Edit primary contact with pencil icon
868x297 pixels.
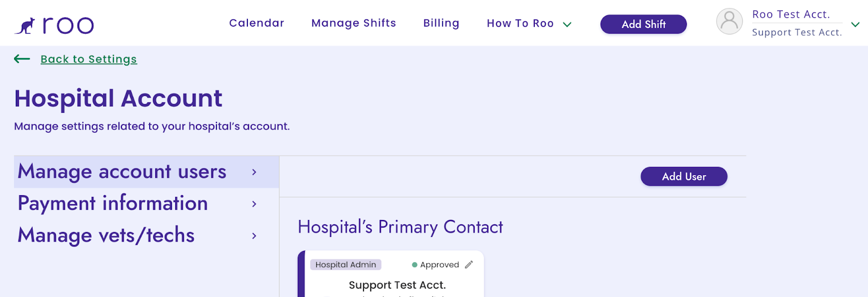[x=469, y=264]
